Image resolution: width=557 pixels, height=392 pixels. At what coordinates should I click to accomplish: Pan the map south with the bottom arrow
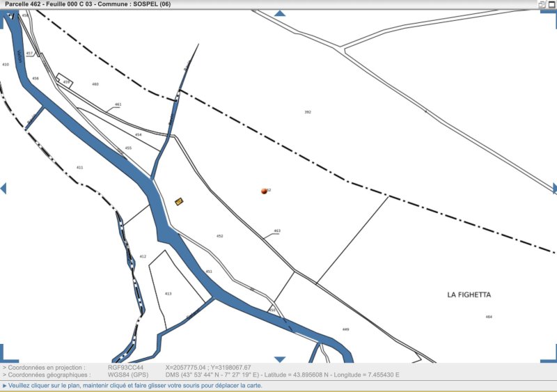280,359
